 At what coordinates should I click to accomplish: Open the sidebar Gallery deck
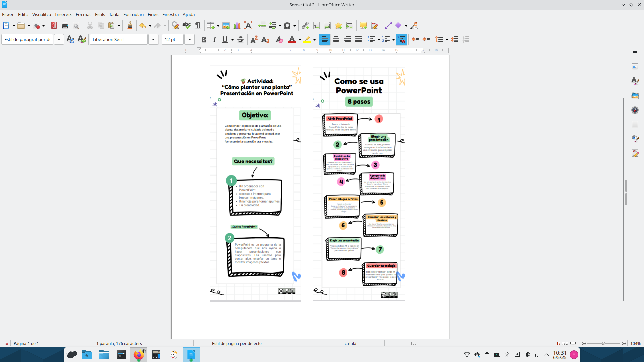635,96
